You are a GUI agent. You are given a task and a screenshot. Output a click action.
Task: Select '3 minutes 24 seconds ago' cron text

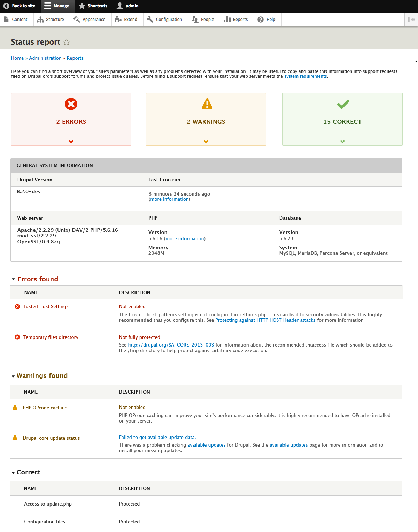click(179, 194)
